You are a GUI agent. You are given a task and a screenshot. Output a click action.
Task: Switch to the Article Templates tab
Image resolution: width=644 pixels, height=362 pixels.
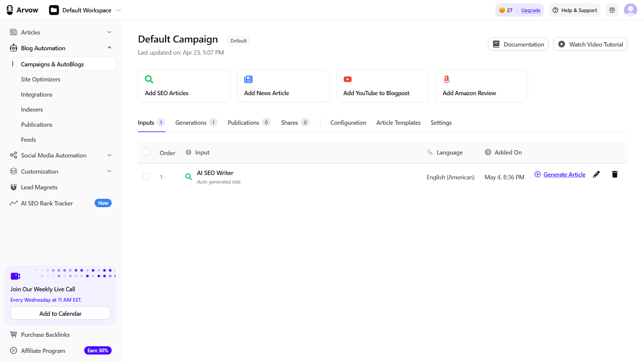398,123
